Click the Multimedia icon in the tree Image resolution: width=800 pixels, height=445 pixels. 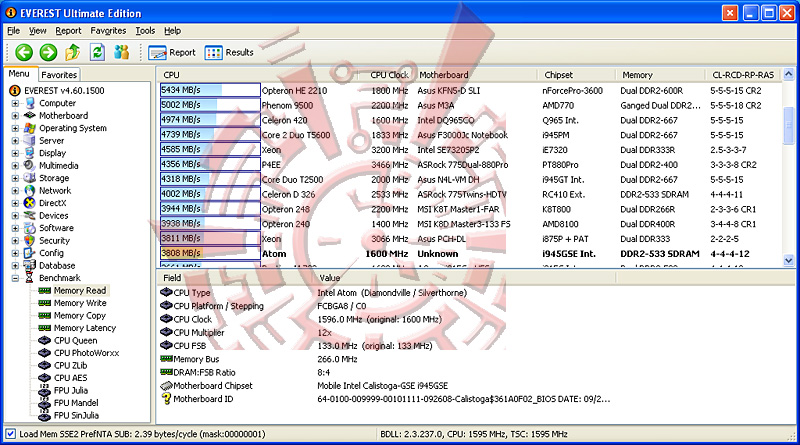(x=30, y=165)
